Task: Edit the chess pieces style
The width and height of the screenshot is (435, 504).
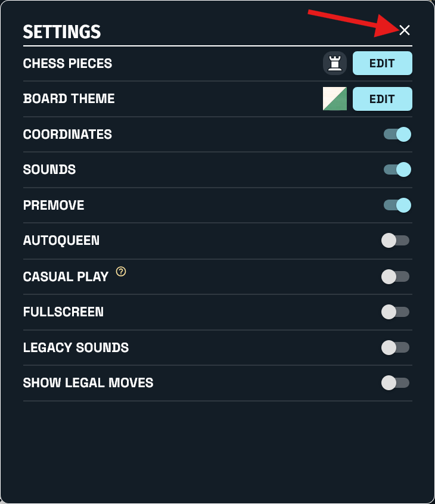Action: 383,63
